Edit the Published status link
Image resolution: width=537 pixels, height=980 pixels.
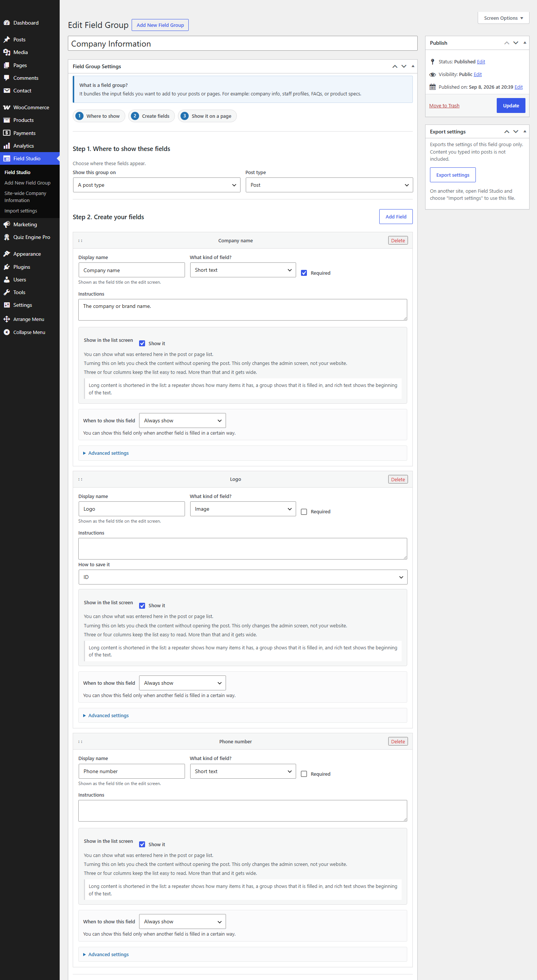point(481,62)
